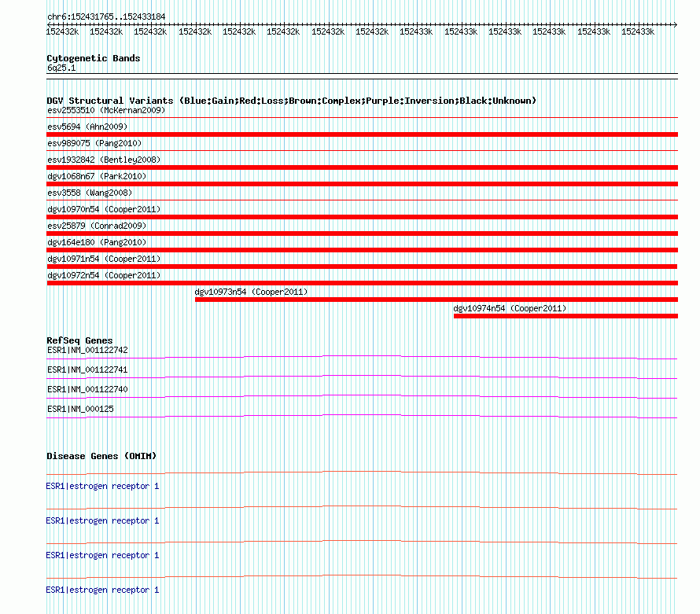The height and width of the screenshot is (614, 700).
Task: Click the Disease Genes (OMIM) track title
Action: (101, 456)
